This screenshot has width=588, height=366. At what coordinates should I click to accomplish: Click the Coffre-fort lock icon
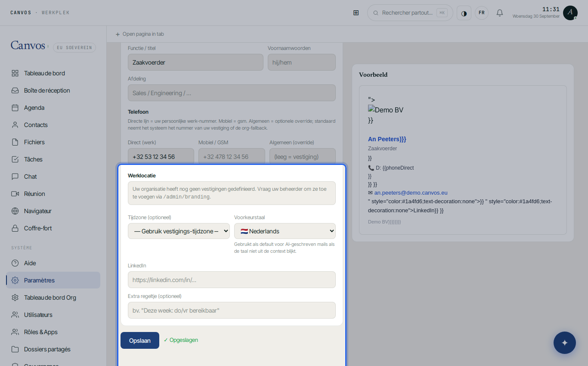(x=15, y=228)
